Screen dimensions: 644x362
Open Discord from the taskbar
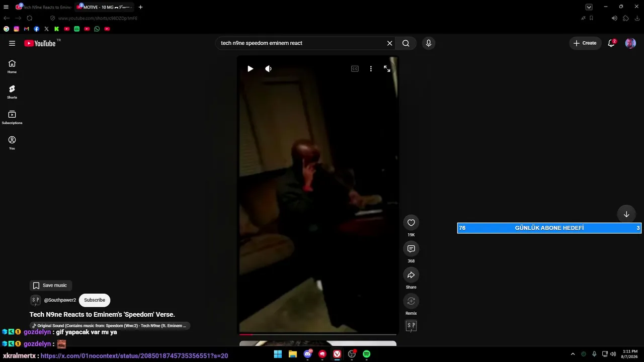307,354
